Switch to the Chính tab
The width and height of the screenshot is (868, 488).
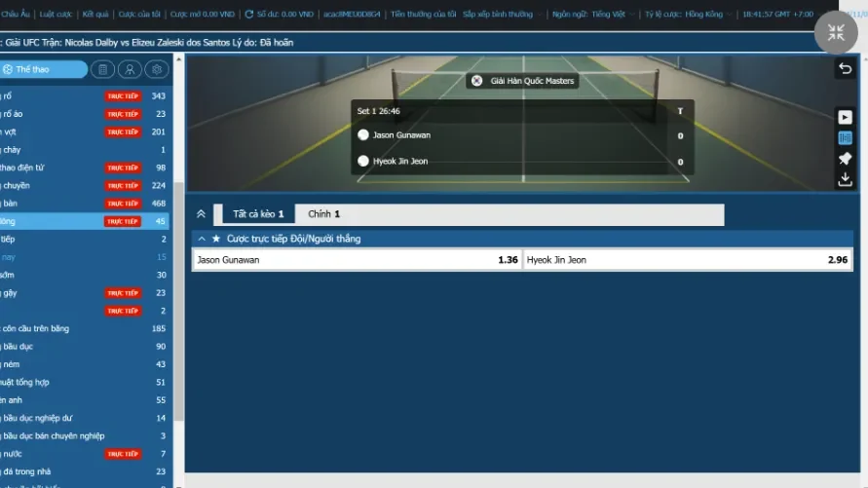coord(323,214)
